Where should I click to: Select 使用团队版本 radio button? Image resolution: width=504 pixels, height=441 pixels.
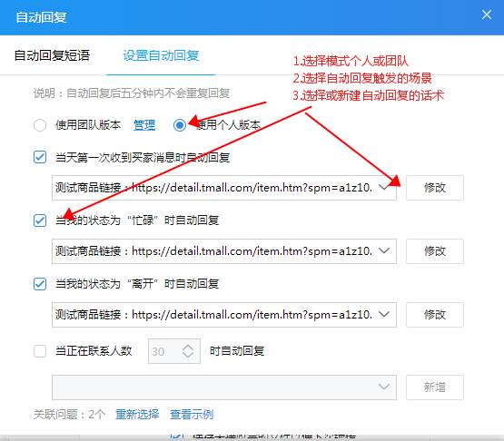click(x=40, y=125)
